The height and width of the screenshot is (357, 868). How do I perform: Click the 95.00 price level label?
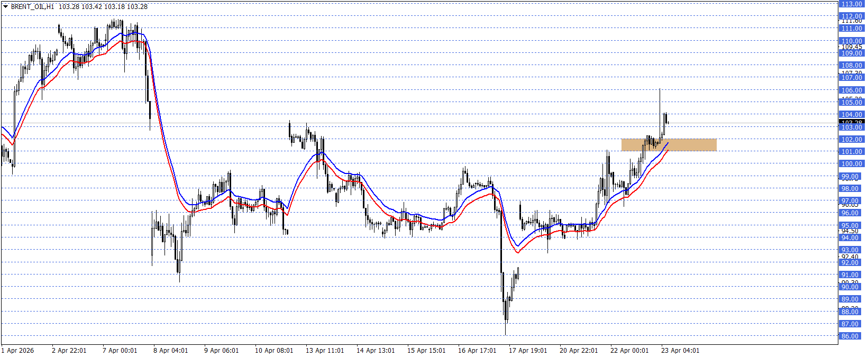click(x=850, y=226)
